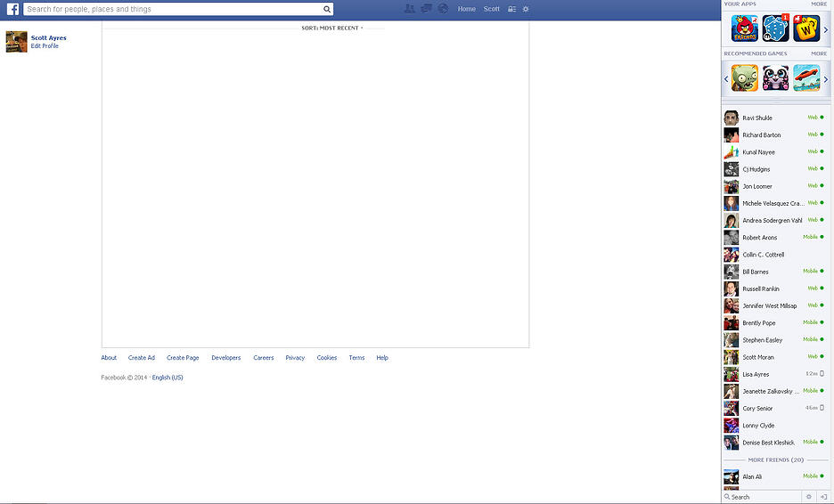Open chat with Bill Barnes
Image resolution: width=834 pixels, height=504 pixels.
click(x=774, y=272)
